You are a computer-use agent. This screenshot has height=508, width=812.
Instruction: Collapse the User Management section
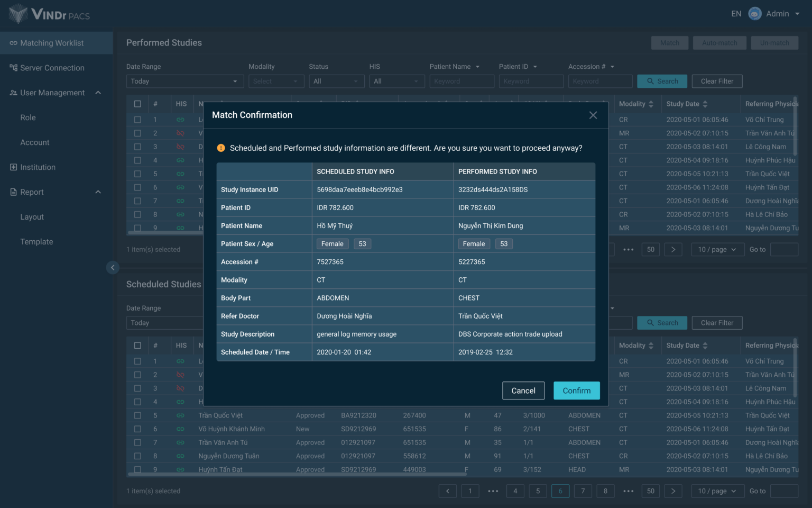pos(98,93)
